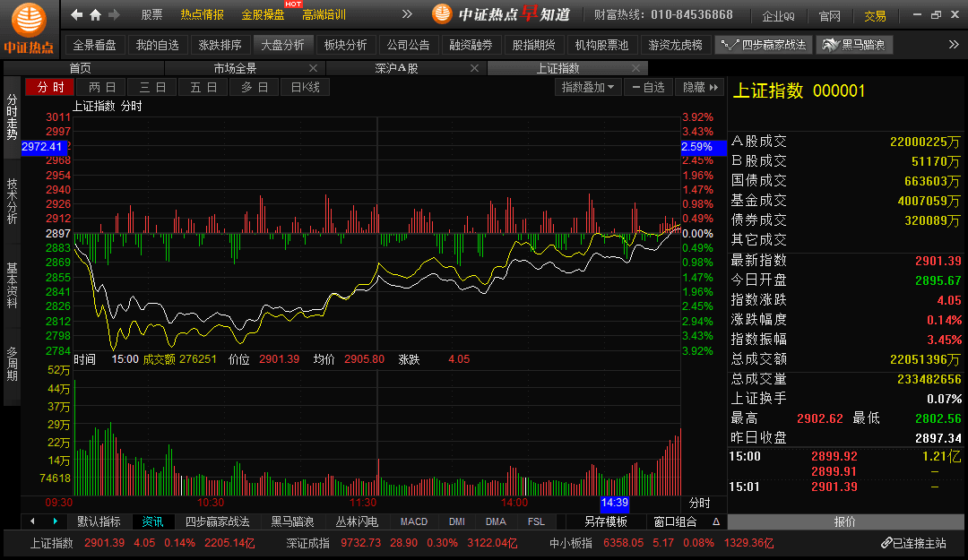The height and width of the screenshot is (560, 968).
Task: Open the 官网 link
Action: tap(829, 17)
